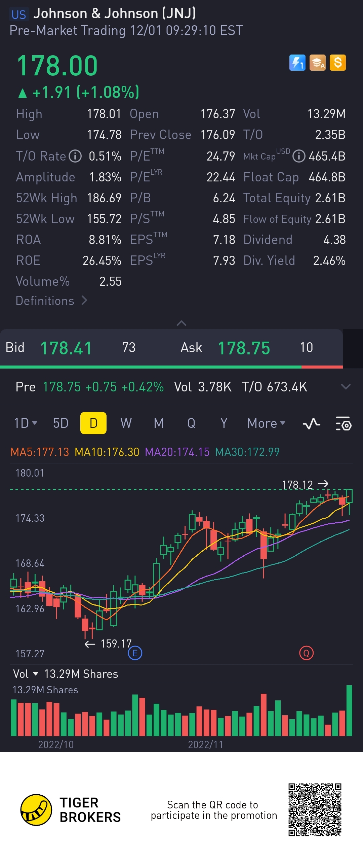Screen dimensions: 363x868
Task: Tap the Prev Close value 176.09
Action: (218, 134)
